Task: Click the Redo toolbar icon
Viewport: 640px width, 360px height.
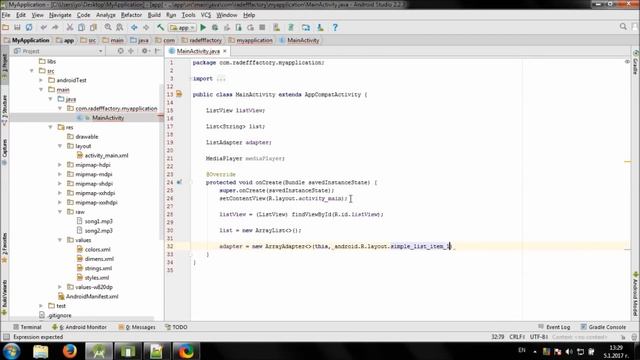Action: [x=55, y=27]
